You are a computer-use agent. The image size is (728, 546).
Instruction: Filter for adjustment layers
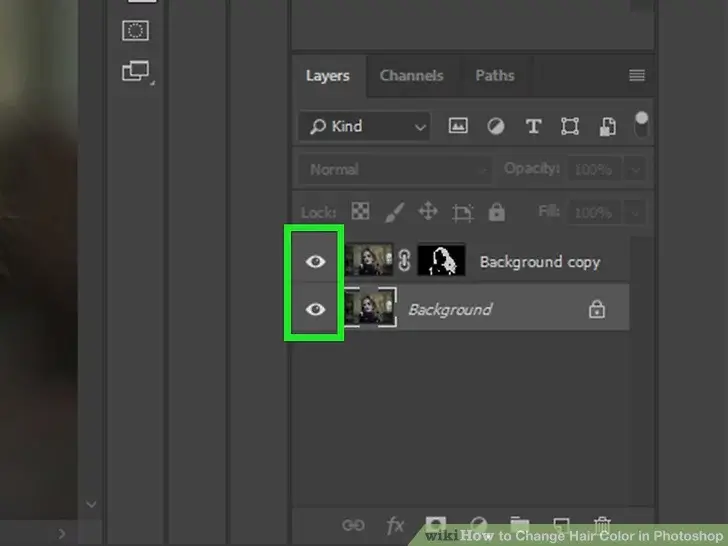tap(495, 126)
